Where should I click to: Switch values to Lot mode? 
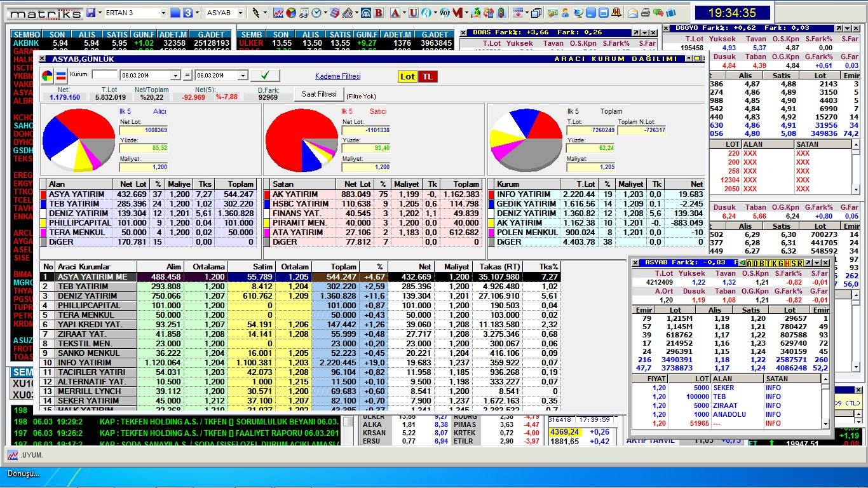(407, 76)
